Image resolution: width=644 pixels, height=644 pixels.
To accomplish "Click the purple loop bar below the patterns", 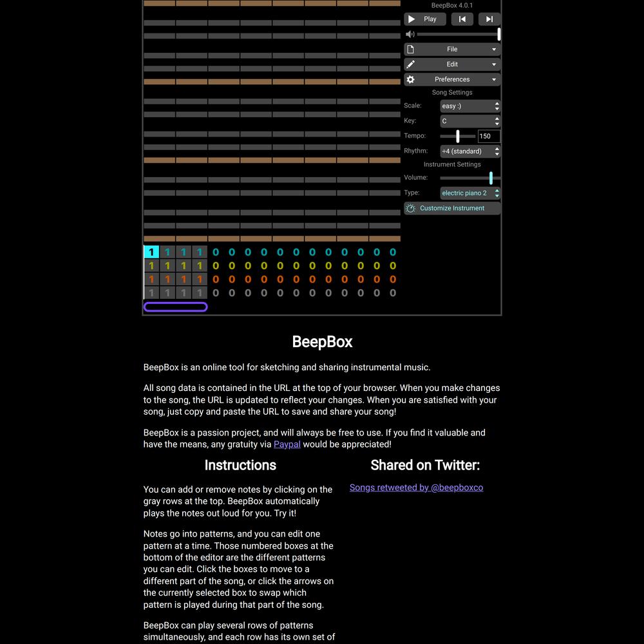I will click(x=175, y=307).
